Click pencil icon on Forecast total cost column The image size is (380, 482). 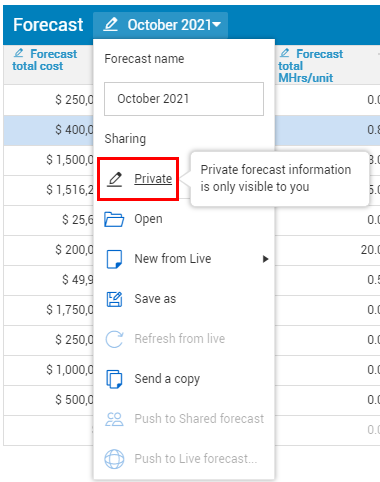point(19,53)
